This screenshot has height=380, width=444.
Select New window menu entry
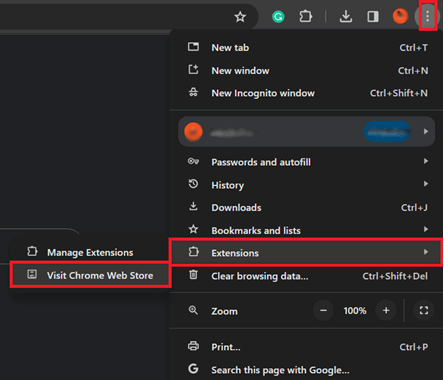306,70
